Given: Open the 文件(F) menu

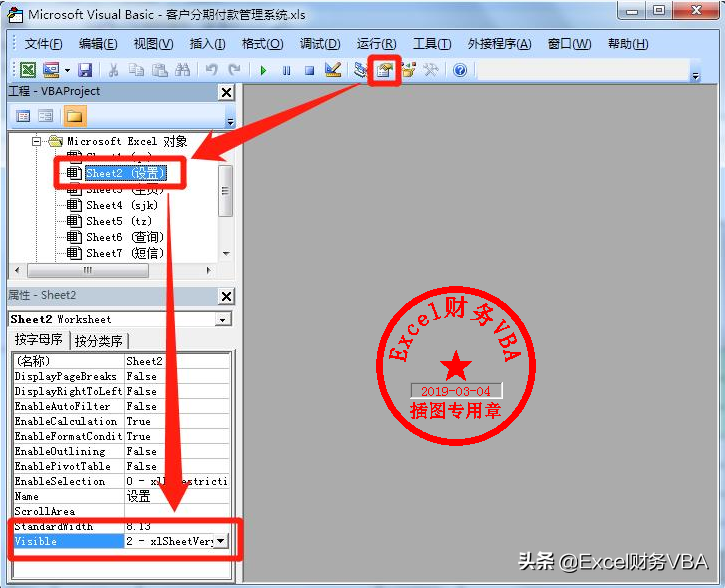Looking at the screenshot, I should click(x=43, y=44).
